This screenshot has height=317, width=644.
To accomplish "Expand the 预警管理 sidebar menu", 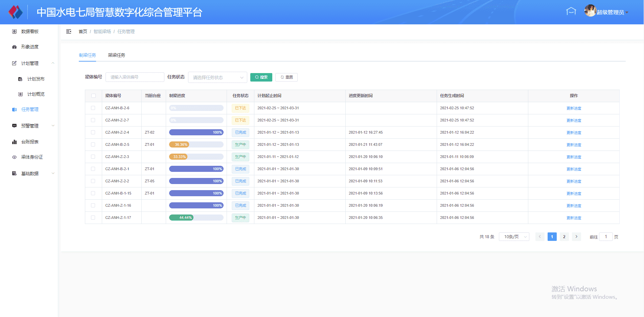I will [x=30, y=126].
